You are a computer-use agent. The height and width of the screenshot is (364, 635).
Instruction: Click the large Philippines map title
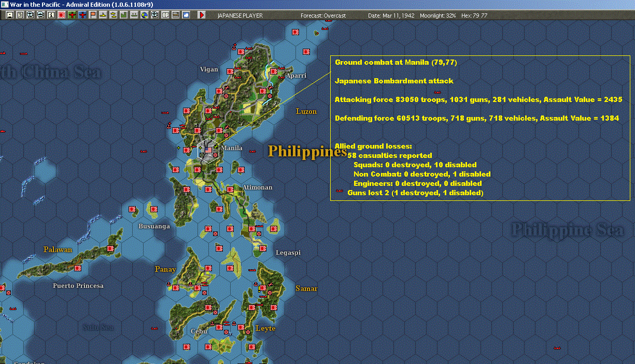tap(307, 152)
